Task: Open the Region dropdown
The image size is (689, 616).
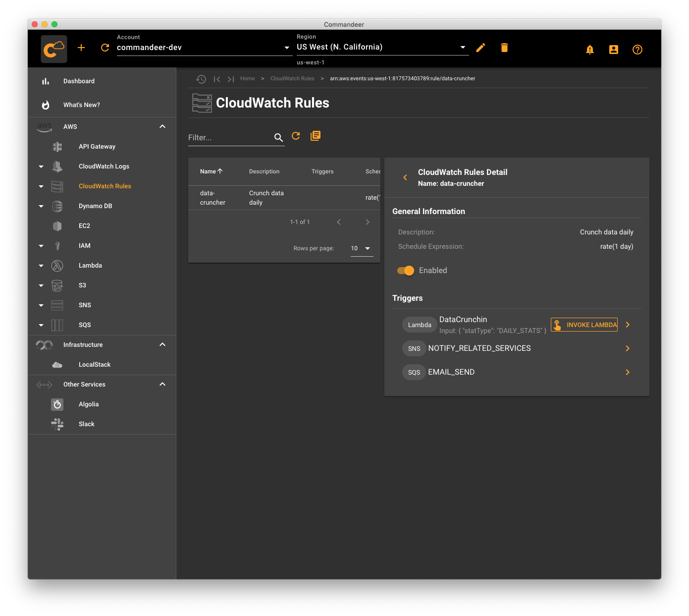Action: (x=382, y=47)
